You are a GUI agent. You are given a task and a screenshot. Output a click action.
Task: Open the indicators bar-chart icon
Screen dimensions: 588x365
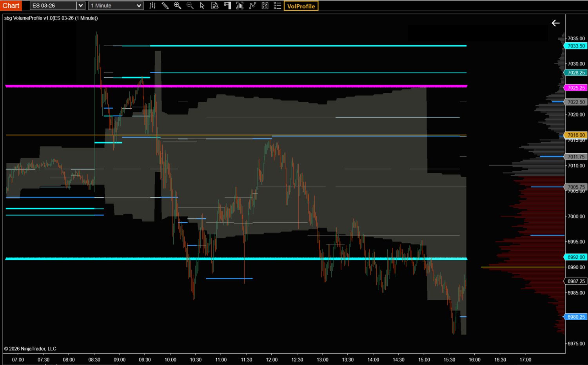coord(240,5)
